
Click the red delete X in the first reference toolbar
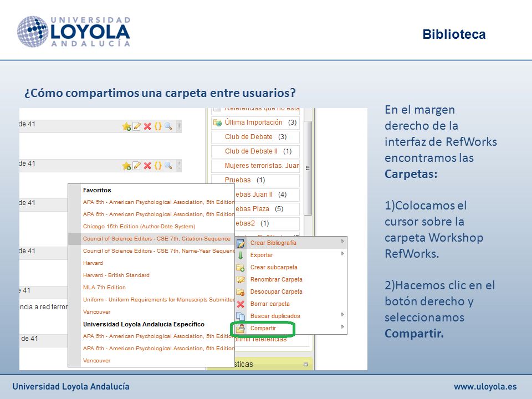click(147, 126)
